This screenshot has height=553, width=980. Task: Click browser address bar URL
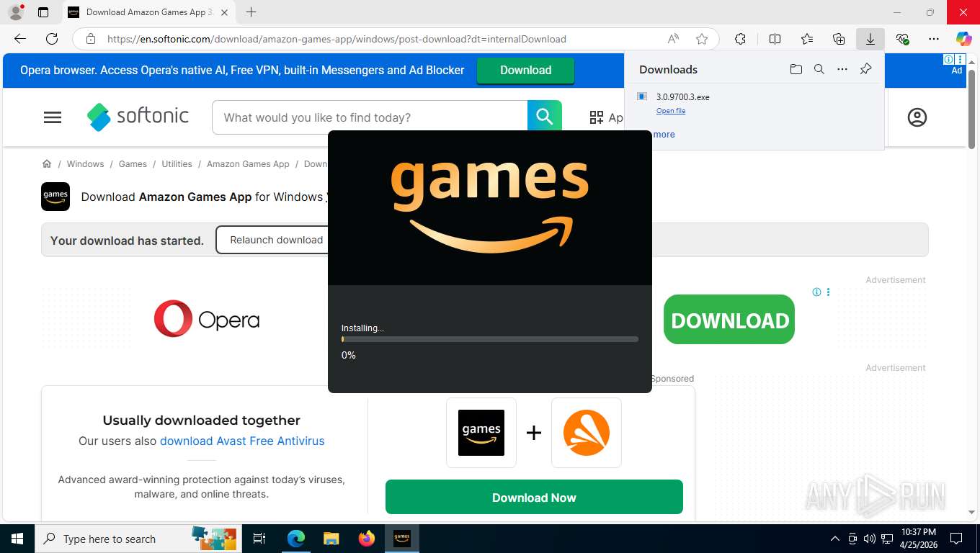click(337, 39)
